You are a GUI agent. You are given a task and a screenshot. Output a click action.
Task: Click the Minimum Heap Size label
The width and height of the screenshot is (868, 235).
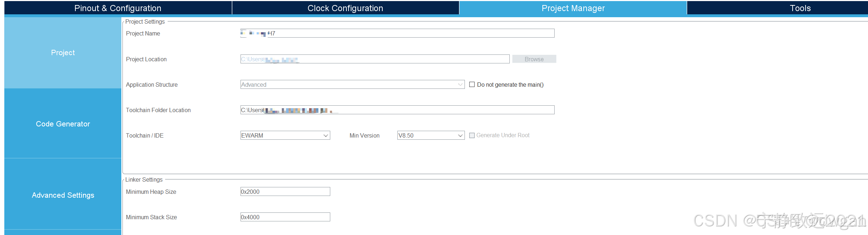[151, 192]
